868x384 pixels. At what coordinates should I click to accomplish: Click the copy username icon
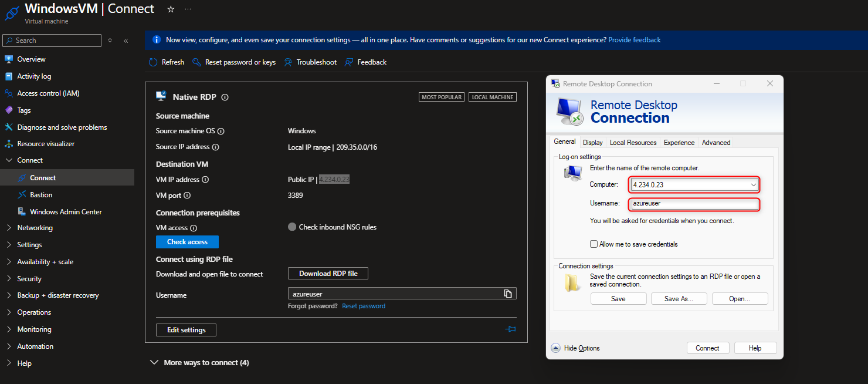coord(508,294)
